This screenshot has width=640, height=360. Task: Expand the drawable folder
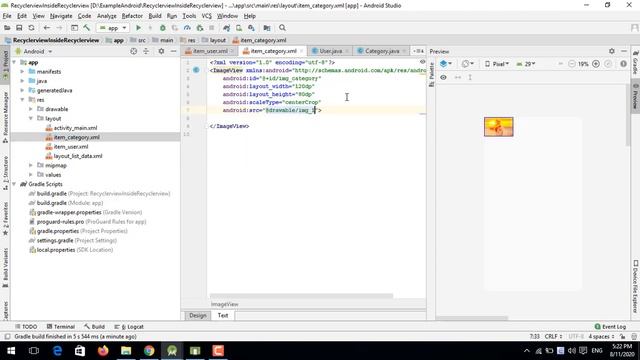[x=31, y=109]
